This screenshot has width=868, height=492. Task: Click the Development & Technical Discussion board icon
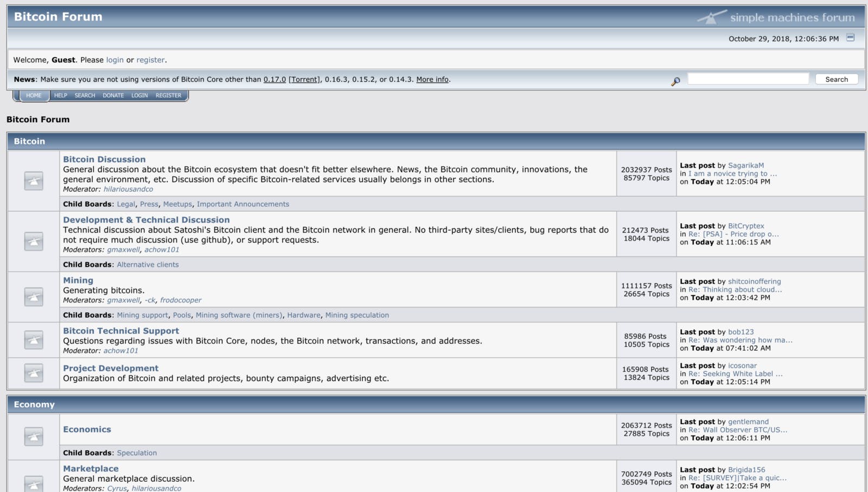(34, 241)
